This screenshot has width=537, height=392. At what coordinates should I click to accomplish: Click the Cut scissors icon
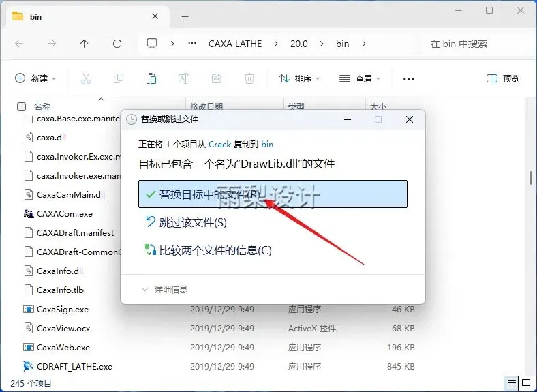[x=86, y=79]
